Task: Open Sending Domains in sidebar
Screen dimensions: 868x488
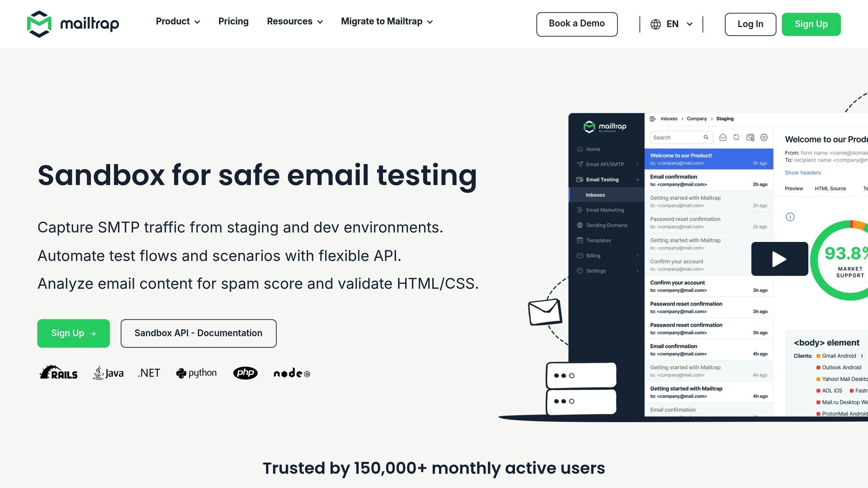Action: [x=606, y=225]
